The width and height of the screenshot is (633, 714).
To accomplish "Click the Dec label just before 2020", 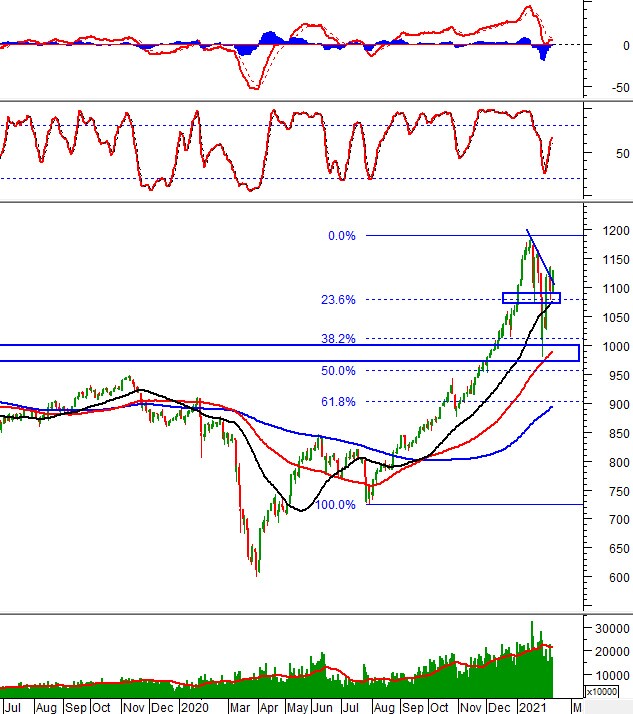I will click(x=162, y=708).
